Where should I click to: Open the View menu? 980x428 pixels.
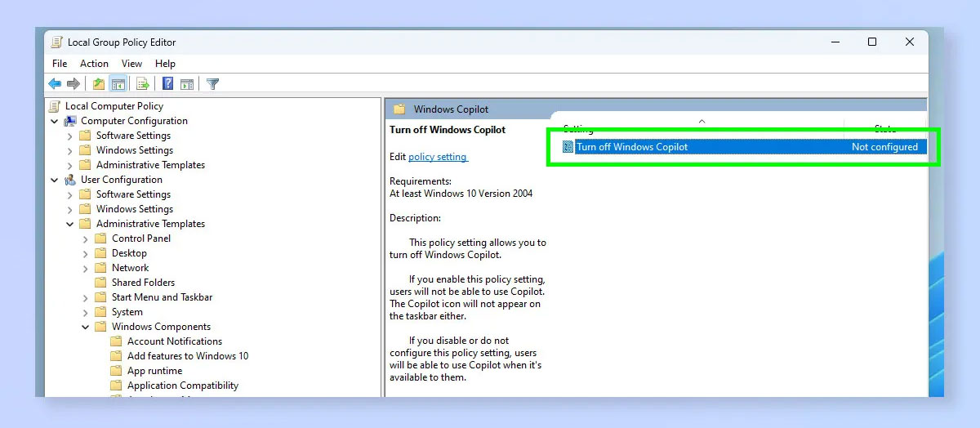tap(131, 63)
